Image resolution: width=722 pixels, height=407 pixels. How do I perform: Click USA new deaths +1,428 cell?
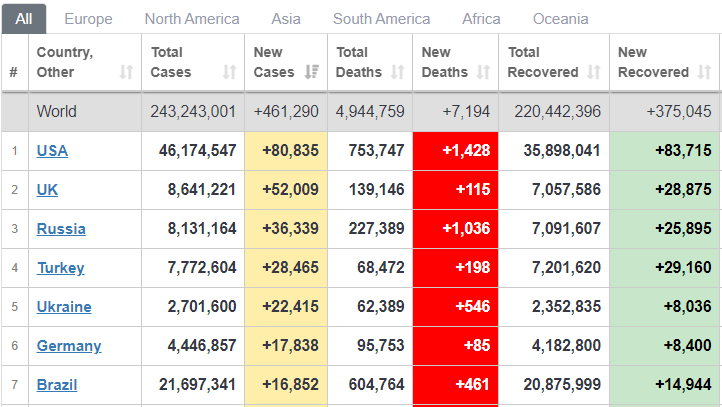(455, 151)
